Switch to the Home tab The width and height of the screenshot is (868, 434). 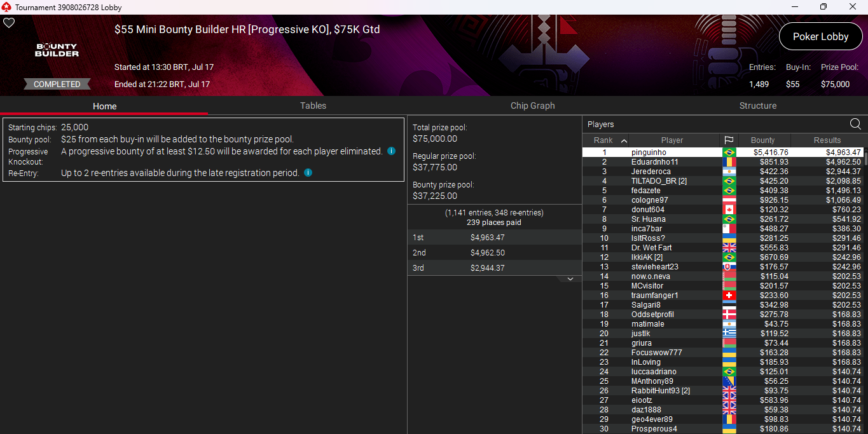pyautogui.click(x=104, y=106)
